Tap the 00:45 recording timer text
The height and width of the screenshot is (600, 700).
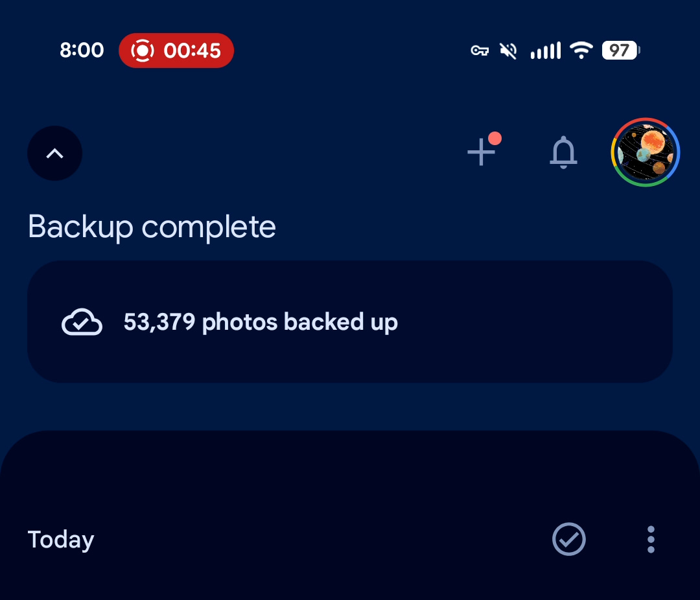pos(192,51)
